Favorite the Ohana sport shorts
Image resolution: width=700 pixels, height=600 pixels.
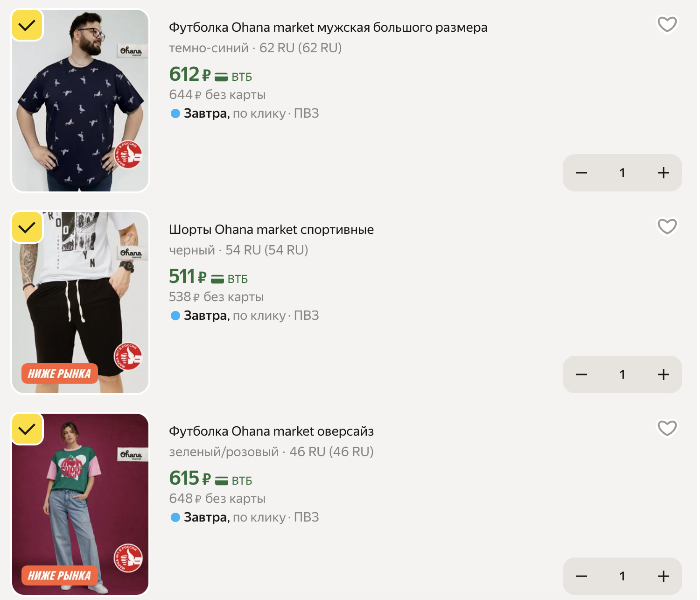[667, 226]
